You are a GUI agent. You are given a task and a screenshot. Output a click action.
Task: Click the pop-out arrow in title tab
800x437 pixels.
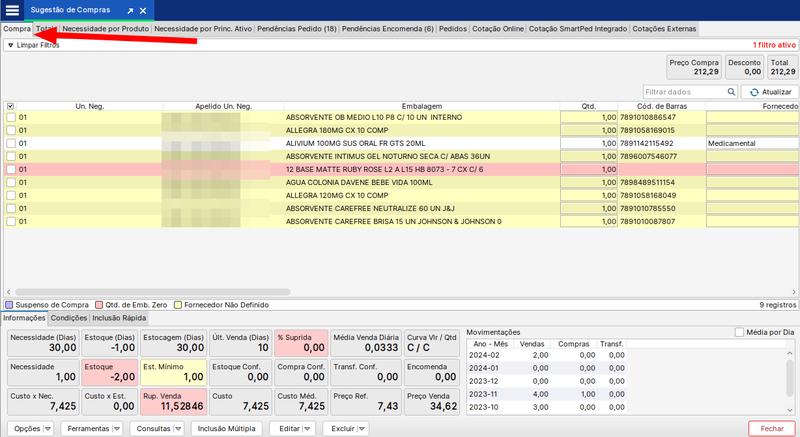pos(129,9)
